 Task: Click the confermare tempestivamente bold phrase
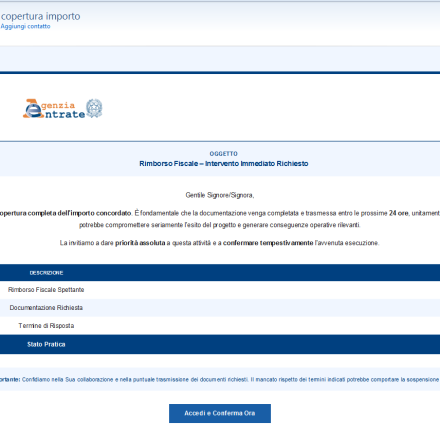[268, 243]
